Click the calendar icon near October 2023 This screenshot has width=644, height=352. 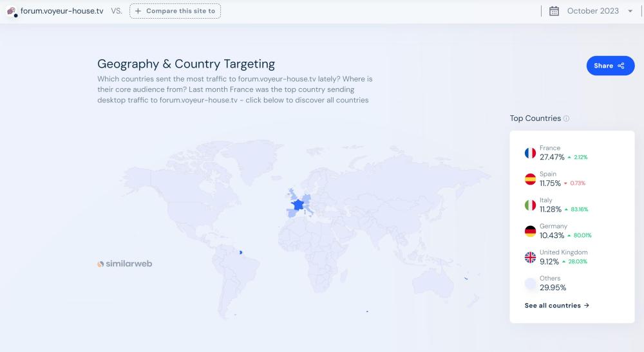(x=554, y=11)
